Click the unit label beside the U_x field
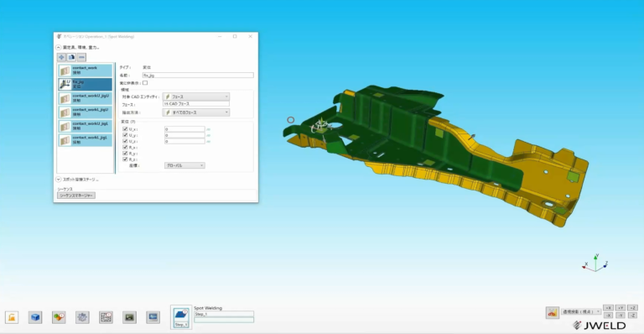The width and height of the screenshot is (644, 334). coord(208,129)
